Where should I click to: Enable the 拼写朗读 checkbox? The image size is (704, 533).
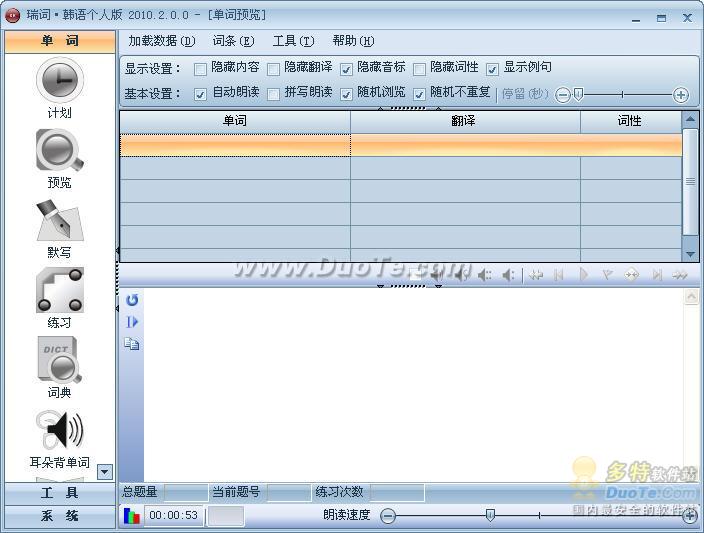click(x=273, y=94)
